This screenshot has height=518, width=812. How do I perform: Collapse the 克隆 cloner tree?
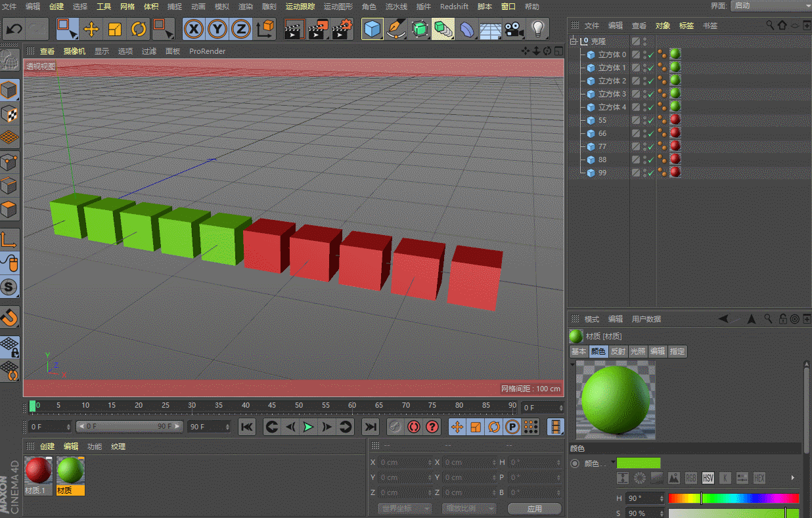pyautogui.click(x=574, y=41)
